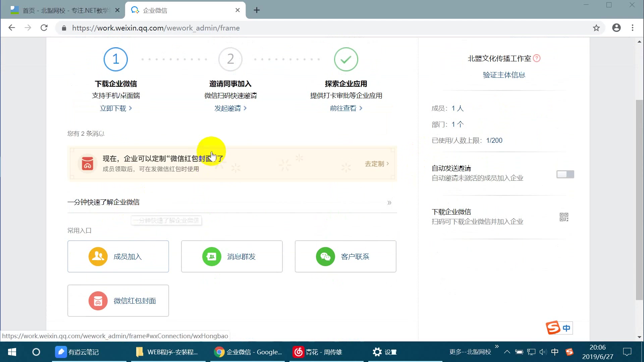Click the 更多--北盟网校 taskbar toolbar
Image resolution: width=644 pixels, height=362 pixels.
(470, 352)
